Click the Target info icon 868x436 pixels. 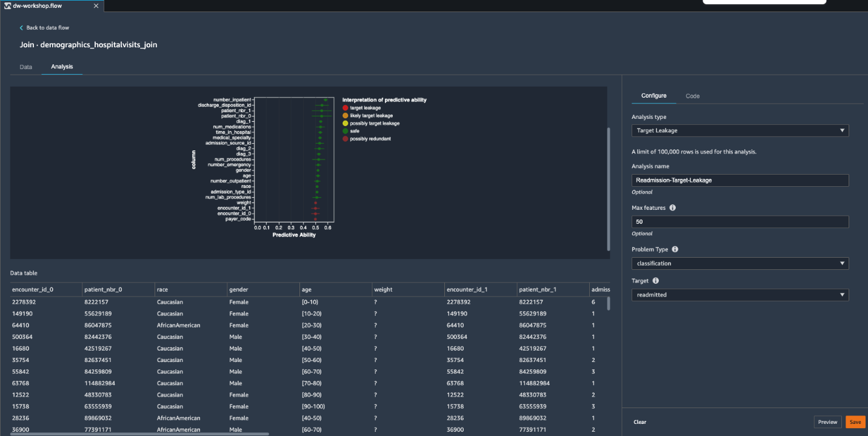coord(655,281)
